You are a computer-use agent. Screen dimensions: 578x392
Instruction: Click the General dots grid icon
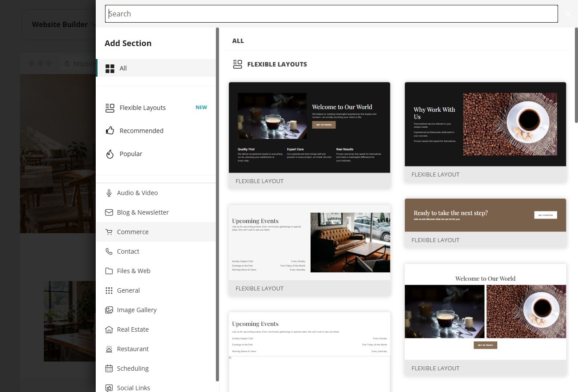(x=109, y=290)
